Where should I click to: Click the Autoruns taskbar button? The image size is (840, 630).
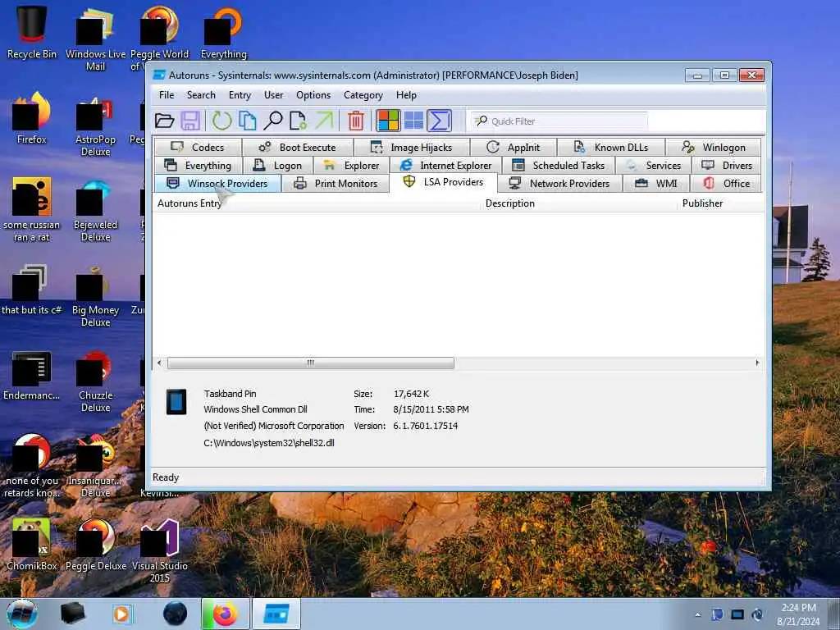(x=276, y=614)
